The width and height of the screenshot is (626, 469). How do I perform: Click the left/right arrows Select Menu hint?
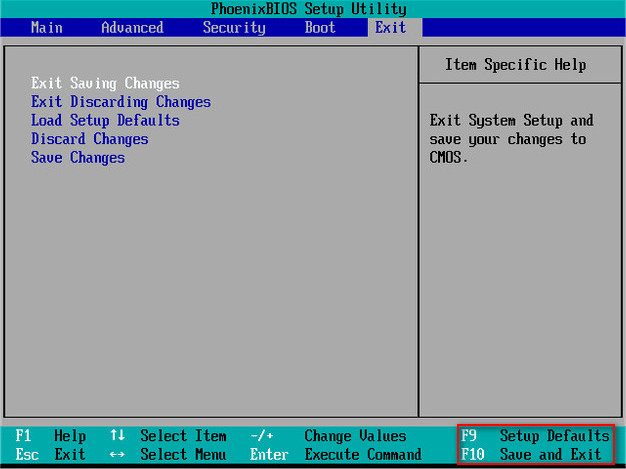tap(168, 455)
